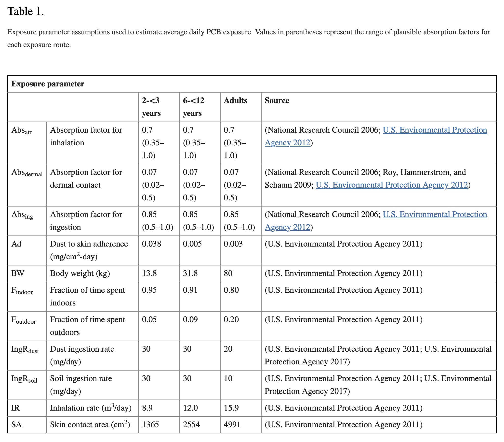The image size is (504, 442).
Task: Click the F indoor parameter symbol
Action: click(x=22, y=290)
